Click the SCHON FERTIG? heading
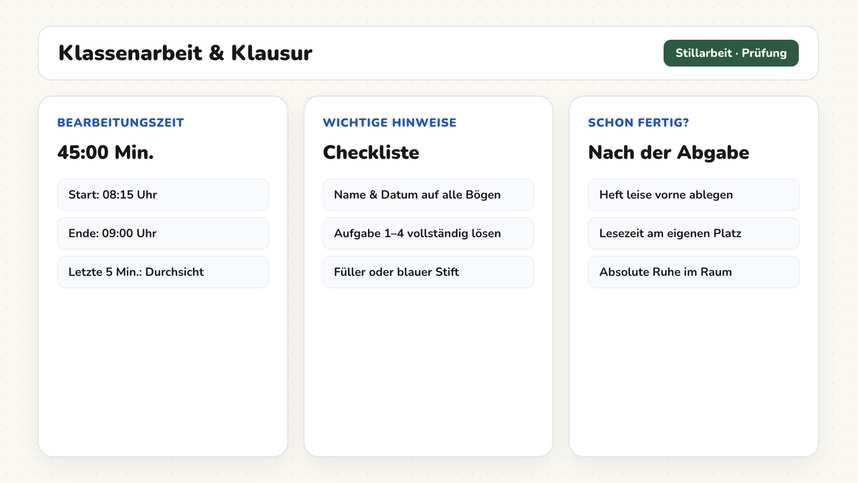Viewport: 858px width, 483px height. [638, 123]
